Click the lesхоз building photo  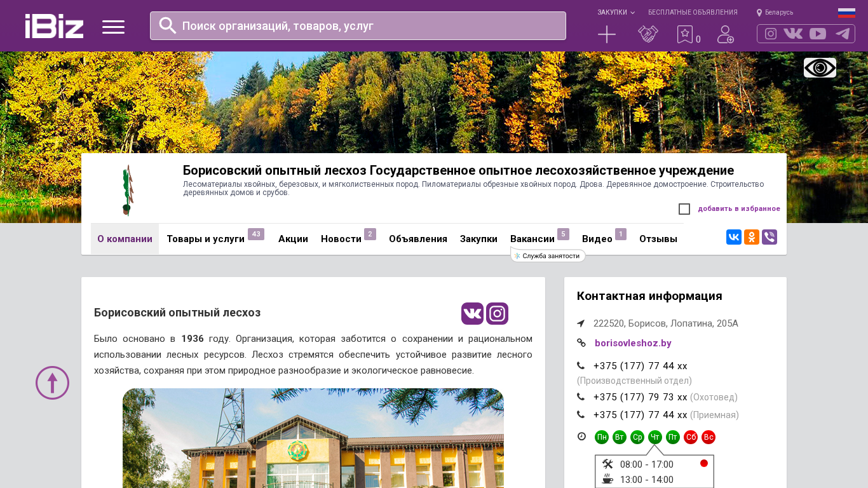pyautogui.click(x=313, y=438)
